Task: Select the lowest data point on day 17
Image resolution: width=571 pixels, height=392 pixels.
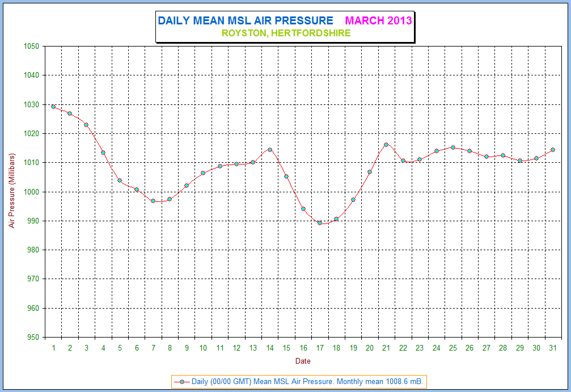Action: (320, 223)
